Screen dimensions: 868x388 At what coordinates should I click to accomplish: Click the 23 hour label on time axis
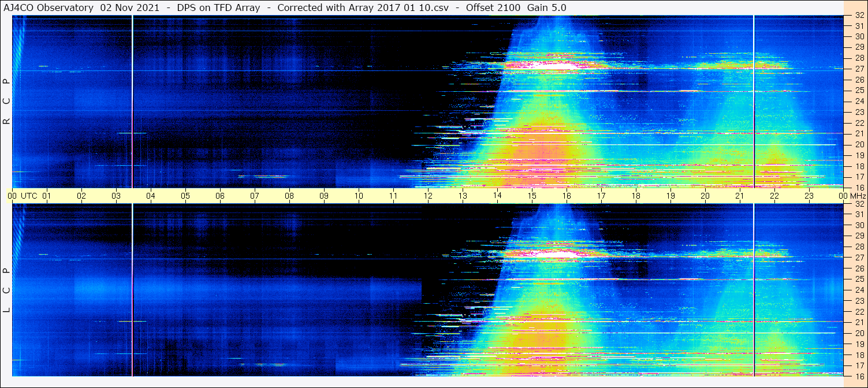[x=809, y=196]
